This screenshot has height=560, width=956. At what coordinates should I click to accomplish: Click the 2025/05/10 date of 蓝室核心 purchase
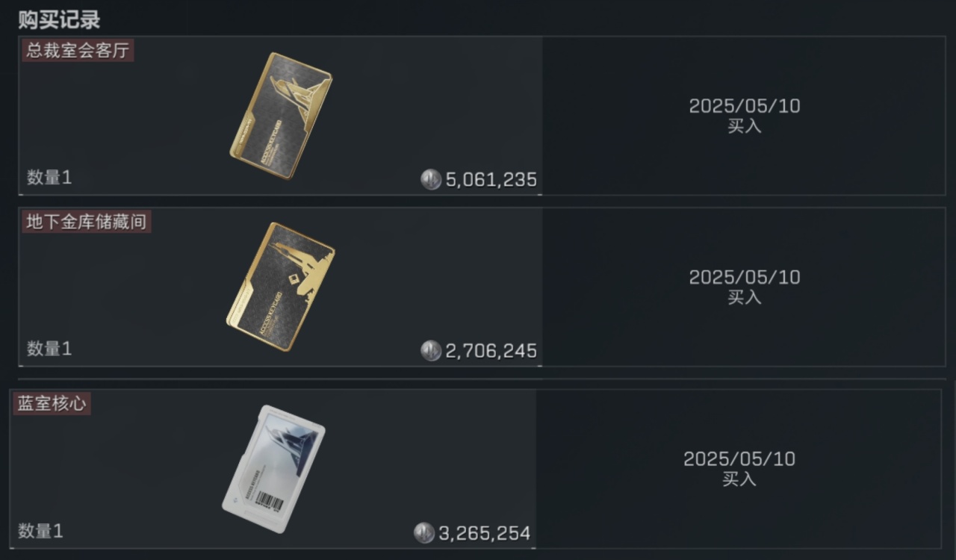pyautogui.click(x=739, y=459)
